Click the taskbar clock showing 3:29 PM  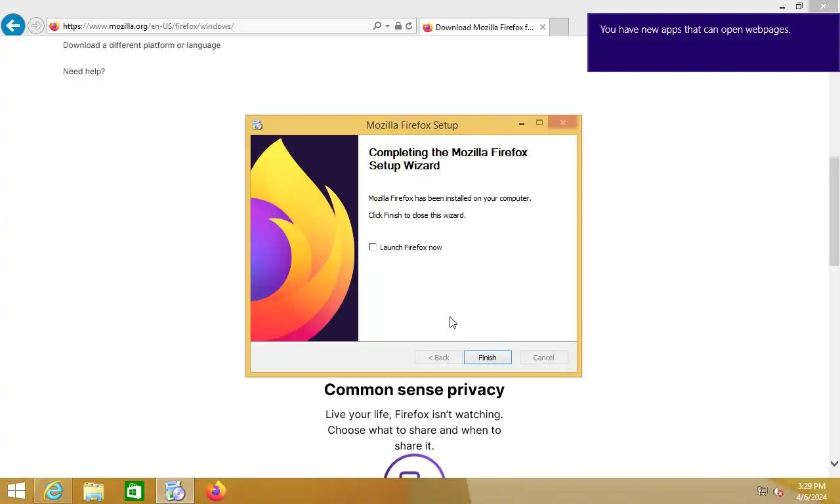click(811, 492)
